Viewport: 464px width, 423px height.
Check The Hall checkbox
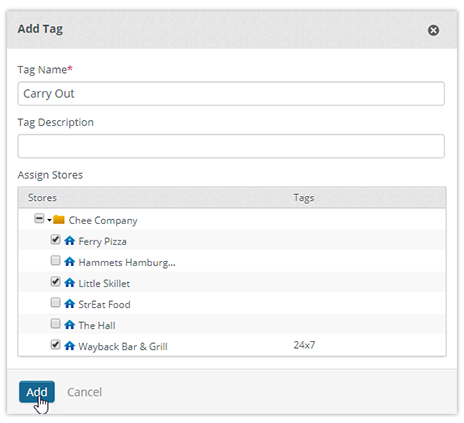55,323
